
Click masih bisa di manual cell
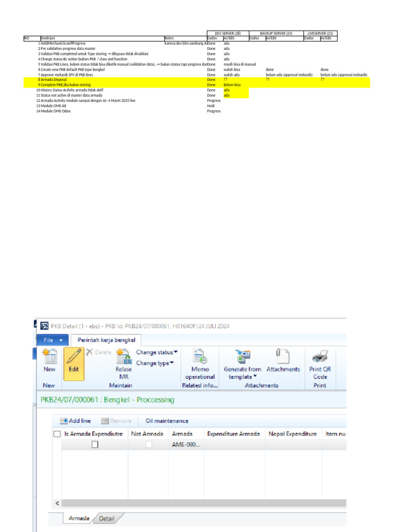[240, 64]
